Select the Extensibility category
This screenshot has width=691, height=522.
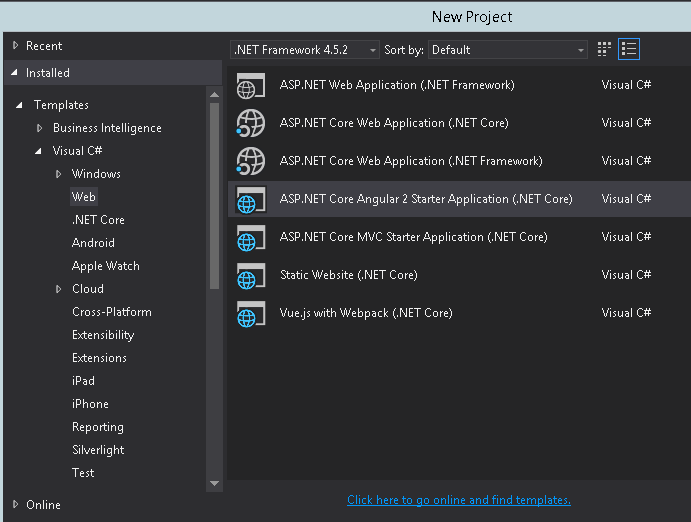coord(103,335)
